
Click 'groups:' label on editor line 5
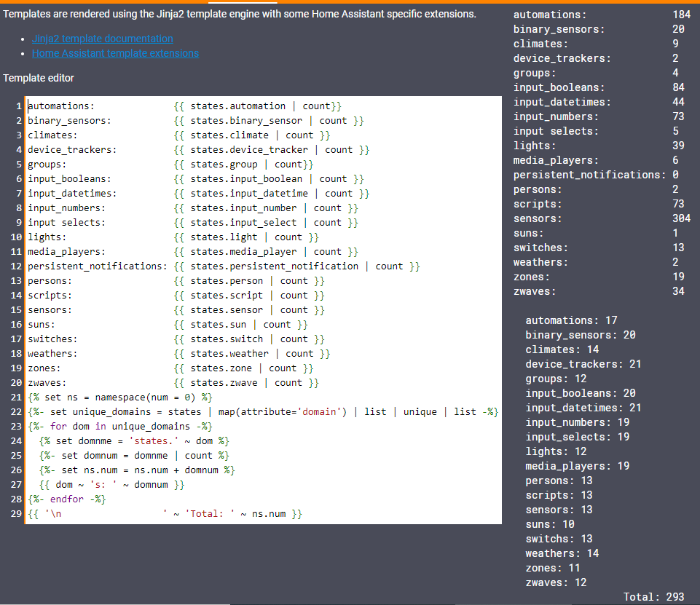[x=47, y=165]
